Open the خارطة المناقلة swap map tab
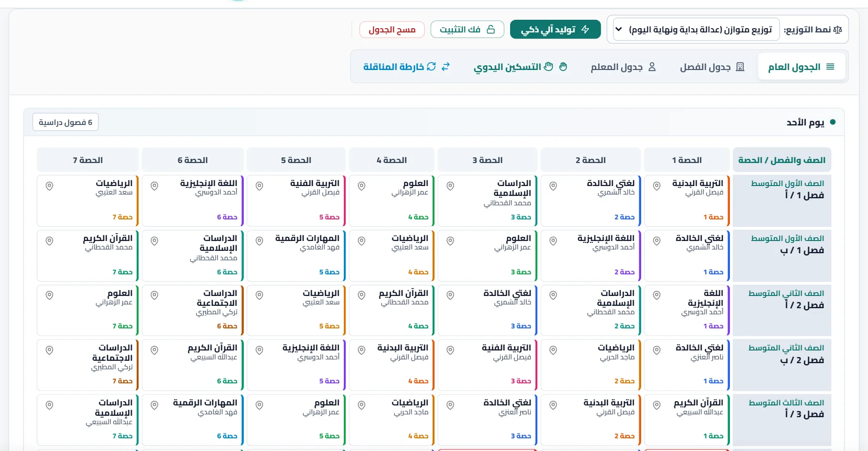 click(407, 67)
